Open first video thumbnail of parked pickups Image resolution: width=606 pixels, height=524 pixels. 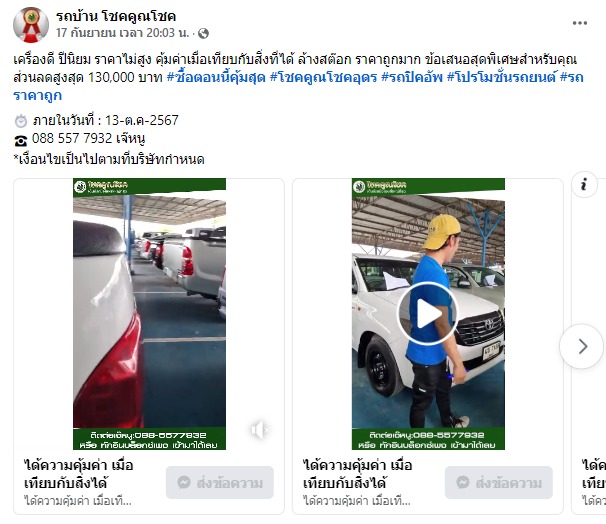click(150, 314)
